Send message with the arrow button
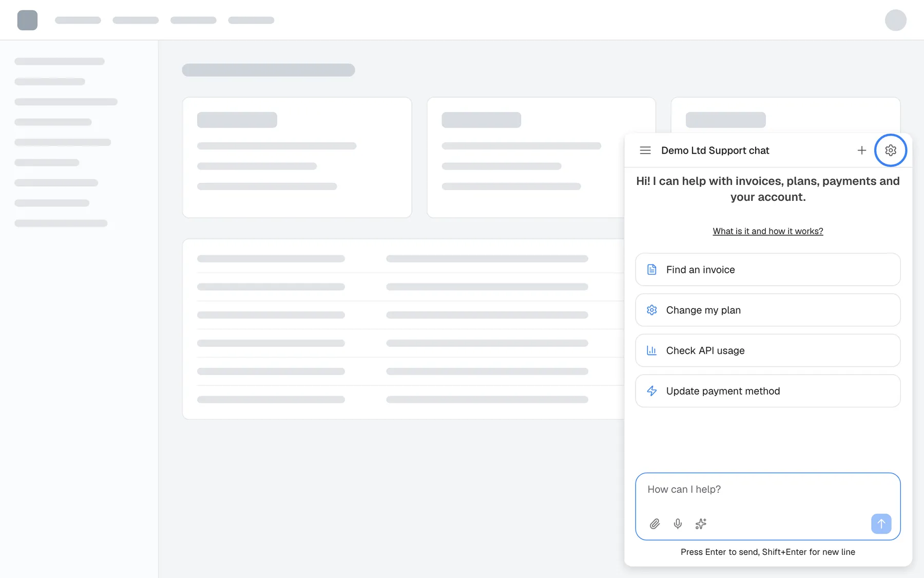924x578 pixels. [881, 524]
